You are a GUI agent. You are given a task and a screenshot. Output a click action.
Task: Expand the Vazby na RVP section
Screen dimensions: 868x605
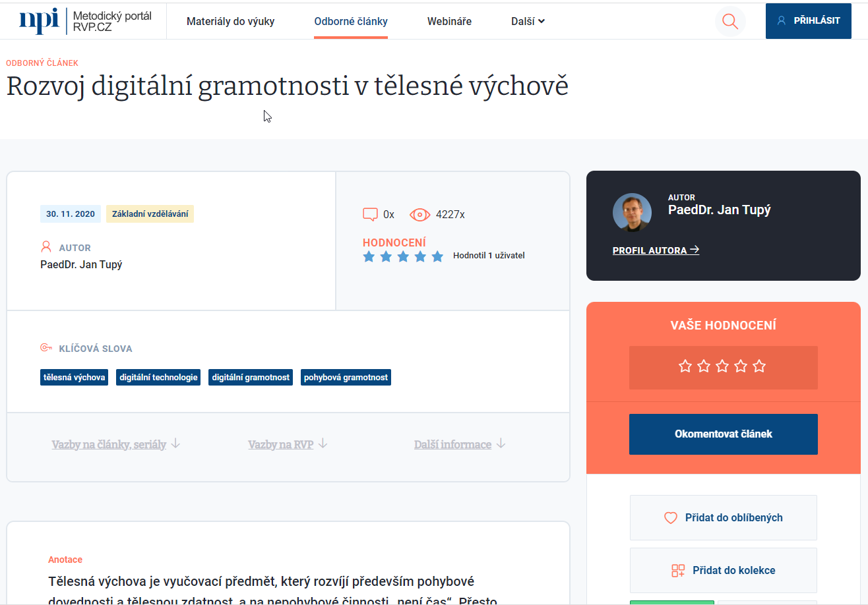tap(288, 444)
